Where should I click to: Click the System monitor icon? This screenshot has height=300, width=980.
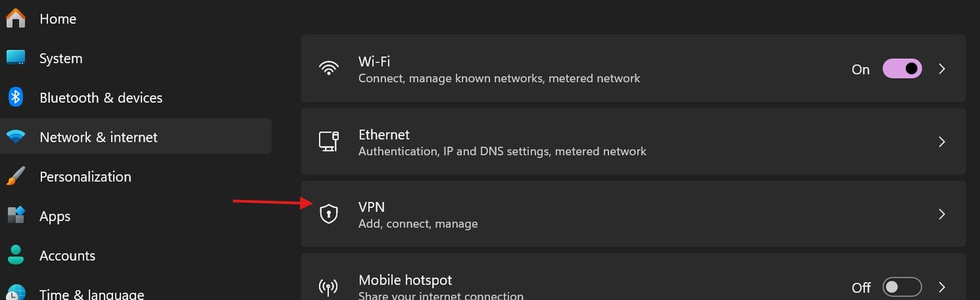(16, 57)
